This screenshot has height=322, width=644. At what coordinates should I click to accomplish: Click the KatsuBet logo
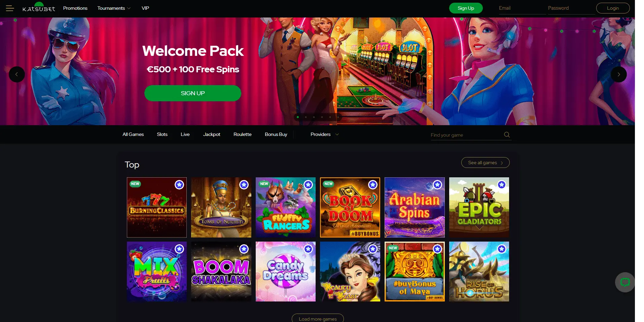[x=39, y=8]
